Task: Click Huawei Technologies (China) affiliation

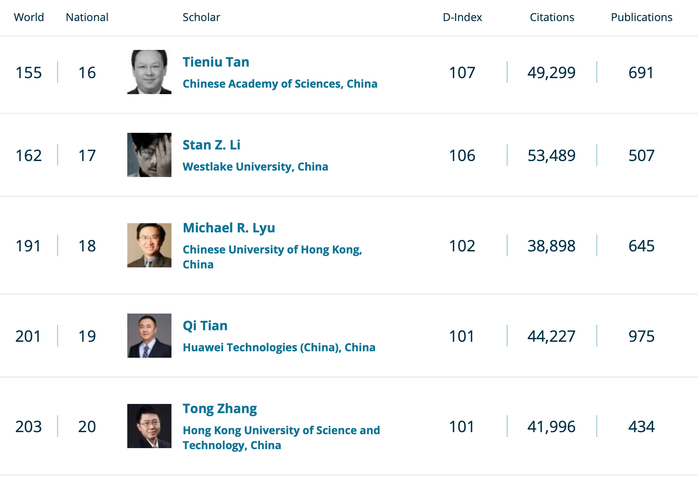Action: [x=279, y=347]
